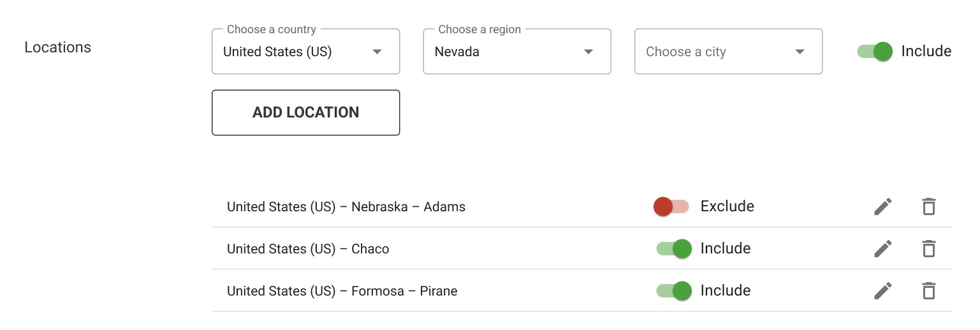Edit the Chaco location entry
Image resolution: width=980 pixels, height=330 pixels.
pyautogui.click(x=883, y=248)
